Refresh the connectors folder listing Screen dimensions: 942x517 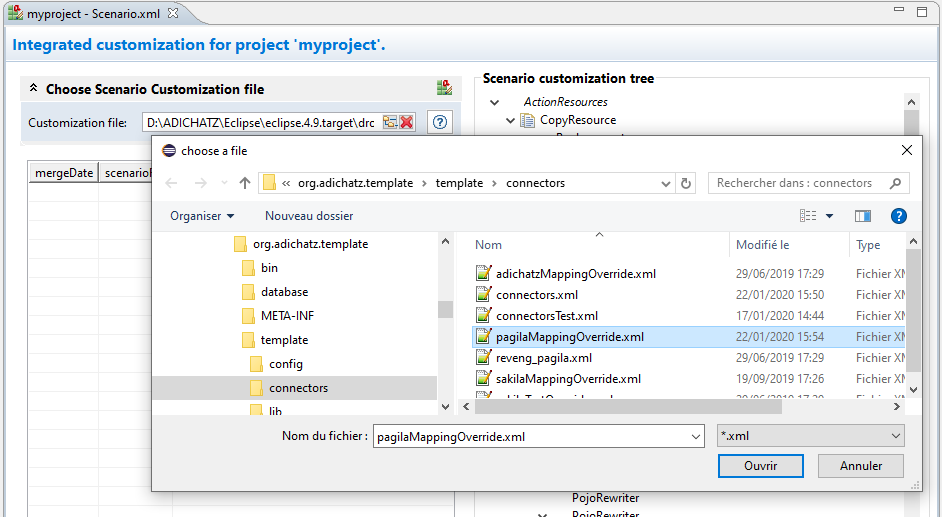click(686, 183)
